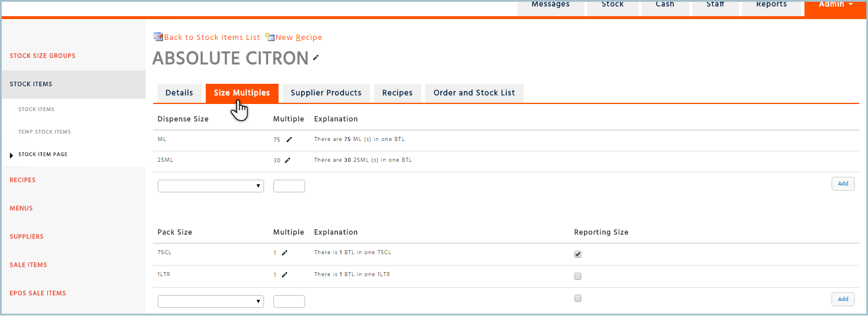Click the 75CL pack size entry
The width and height of the screenshot is (868, 316).
[164, 252]
